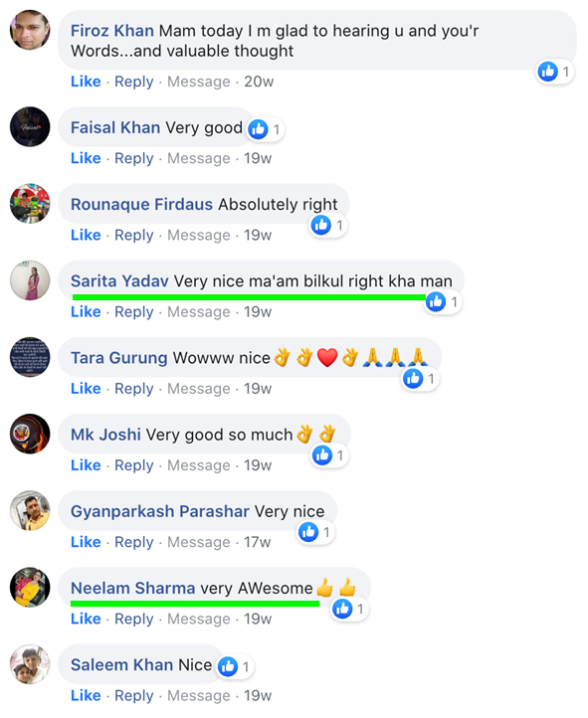Open Tara Gurung's profile avatar
The width and height of the screenshot is (588, 718).
tap(30, 358)
